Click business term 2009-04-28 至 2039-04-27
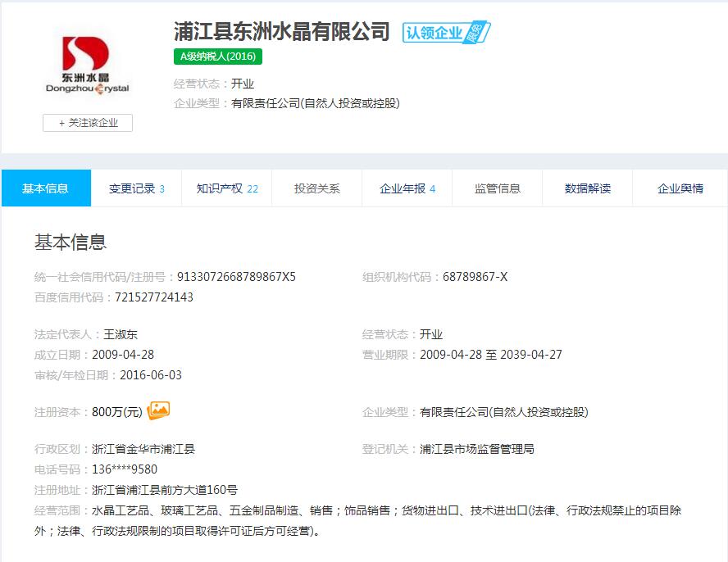The image size is (728, 562). pyautogui.click(x=491, y=355)
